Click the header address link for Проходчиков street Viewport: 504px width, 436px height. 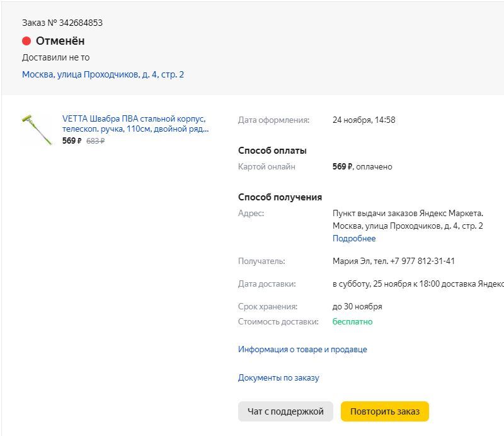103,74
